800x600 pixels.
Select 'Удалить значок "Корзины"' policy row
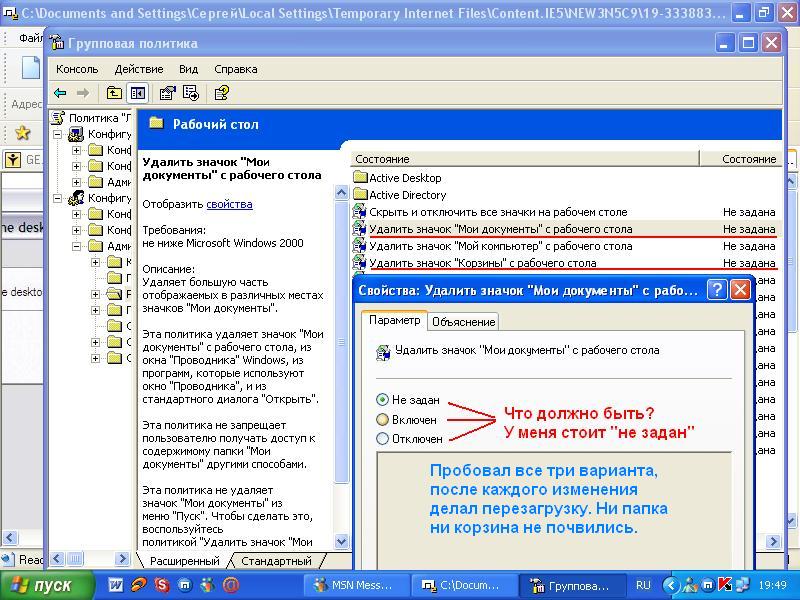pos(565,263)
